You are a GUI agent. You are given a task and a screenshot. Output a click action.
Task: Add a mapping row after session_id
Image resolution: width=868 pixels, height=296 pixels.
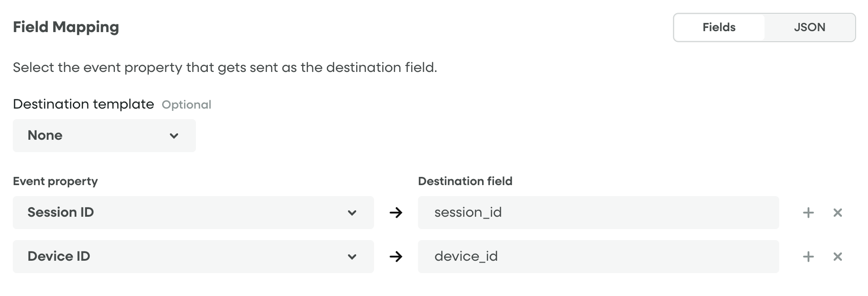(x=808, y=213)
